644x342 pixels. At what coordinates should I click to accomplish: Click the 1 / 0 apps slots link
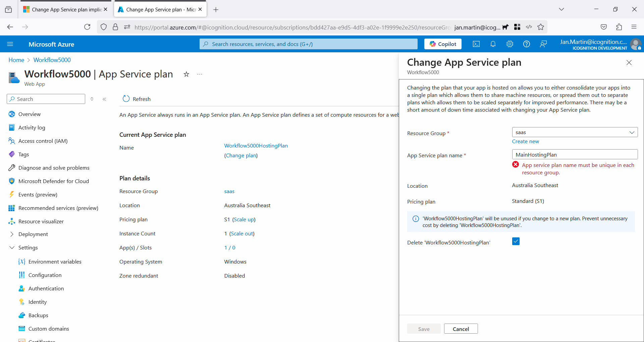230,248
